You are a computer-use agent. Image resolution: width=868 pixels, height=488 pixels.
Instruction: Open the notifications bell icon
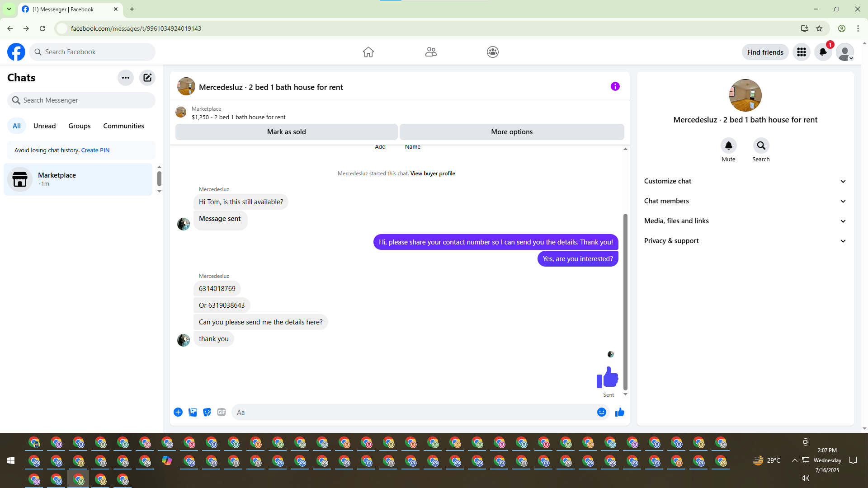(x=823, y=52)
